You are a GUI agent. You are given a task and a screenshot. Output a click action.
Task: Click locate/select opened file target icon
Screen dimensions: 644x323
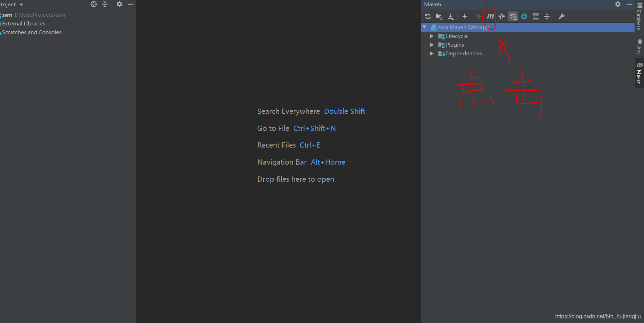coord(94,4)
